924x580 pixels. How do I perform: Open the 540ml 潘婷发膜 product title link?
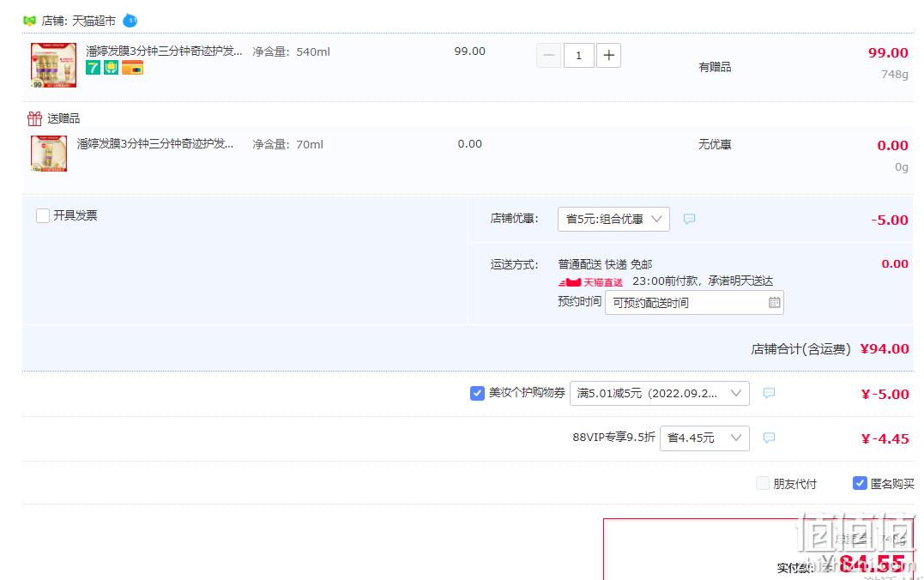164,51
